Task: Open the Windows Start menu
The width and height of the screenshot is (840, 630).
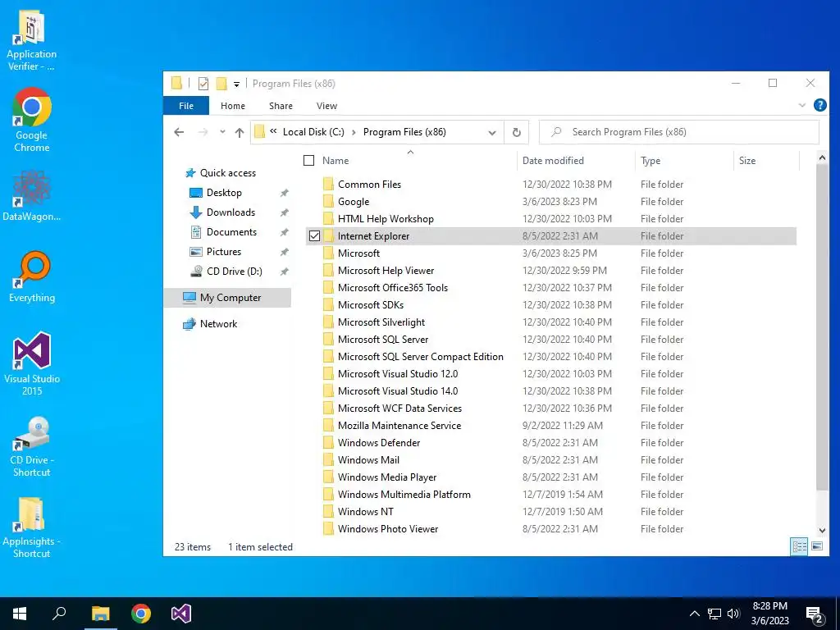Action: pyautogui.click(x=20, y=614)
